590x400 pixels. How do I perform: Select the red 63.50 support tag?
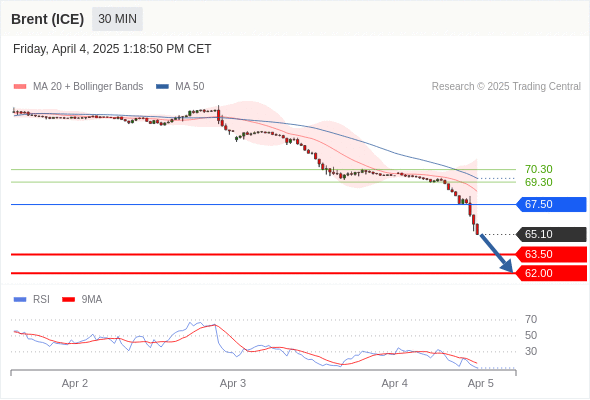(551, 254)
